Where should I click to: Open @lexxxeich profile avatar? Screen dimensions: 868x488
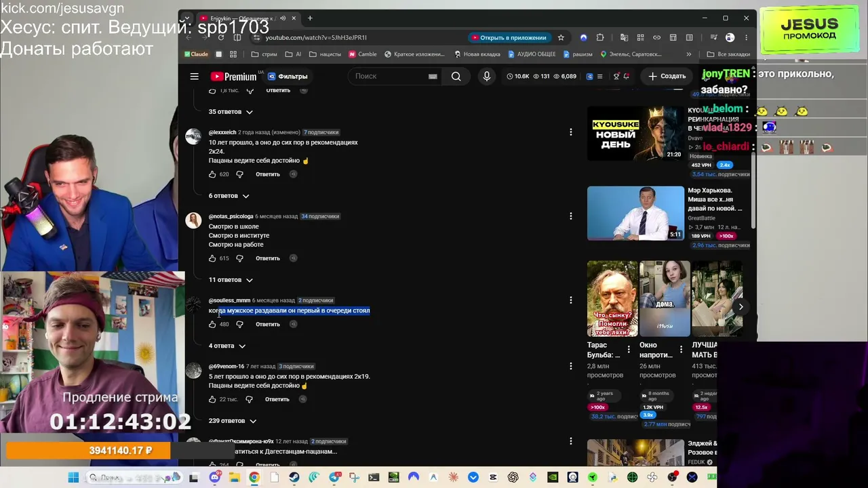pyautogui.click(x=193, y=136)
